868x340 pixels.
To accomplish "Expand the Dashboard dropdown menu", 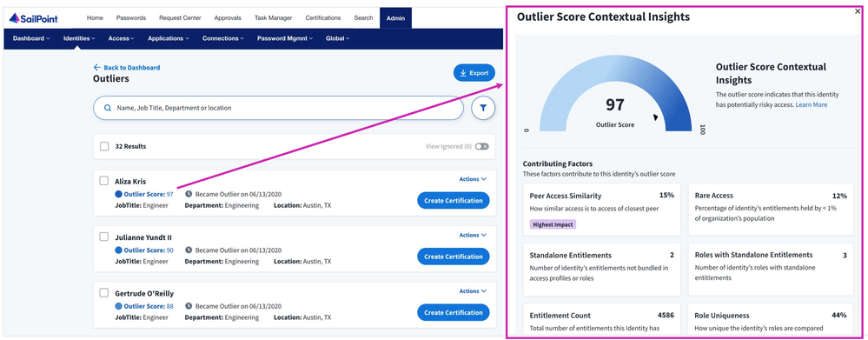I will (x=31, y=39).
